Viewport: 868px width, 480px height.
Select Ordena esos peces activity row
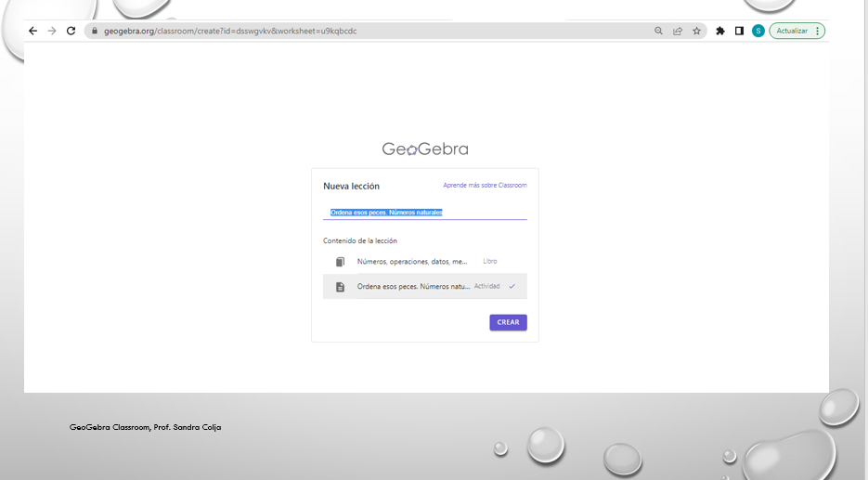[425, 286]
